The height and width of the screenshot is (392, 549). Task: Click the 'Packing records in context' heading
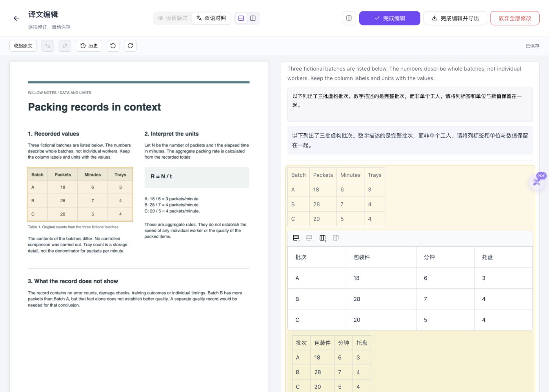95,107
